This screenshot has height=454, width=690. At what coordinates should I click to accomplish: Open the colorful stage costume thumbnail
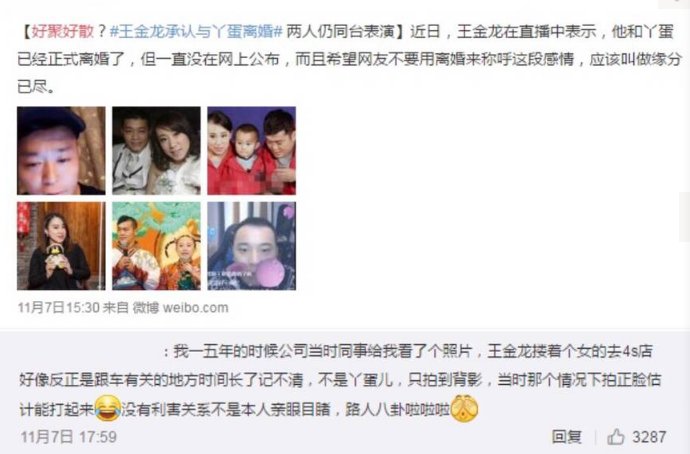tap(156, 246)
